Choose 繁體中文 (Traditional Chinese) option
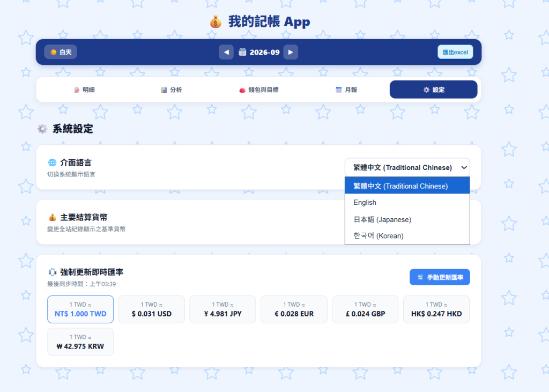Viewport: 549px width, 392px height. pos(407,186)
